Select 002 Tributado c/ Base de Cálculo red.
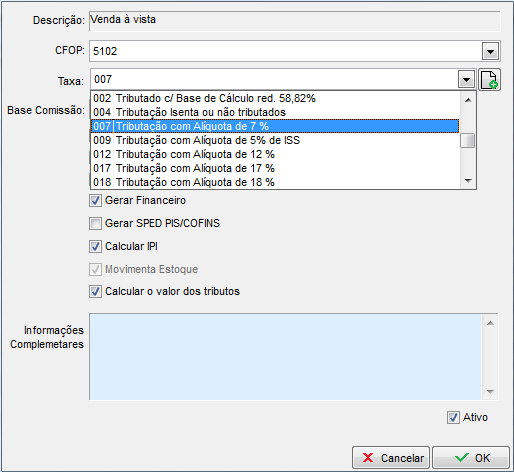514x472 pixels. pyautogui.click(x=275, y=98)
